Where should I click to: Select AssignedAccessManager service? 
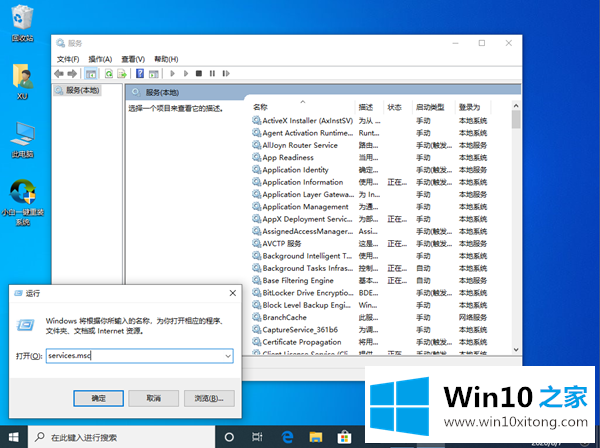[370, 231]
